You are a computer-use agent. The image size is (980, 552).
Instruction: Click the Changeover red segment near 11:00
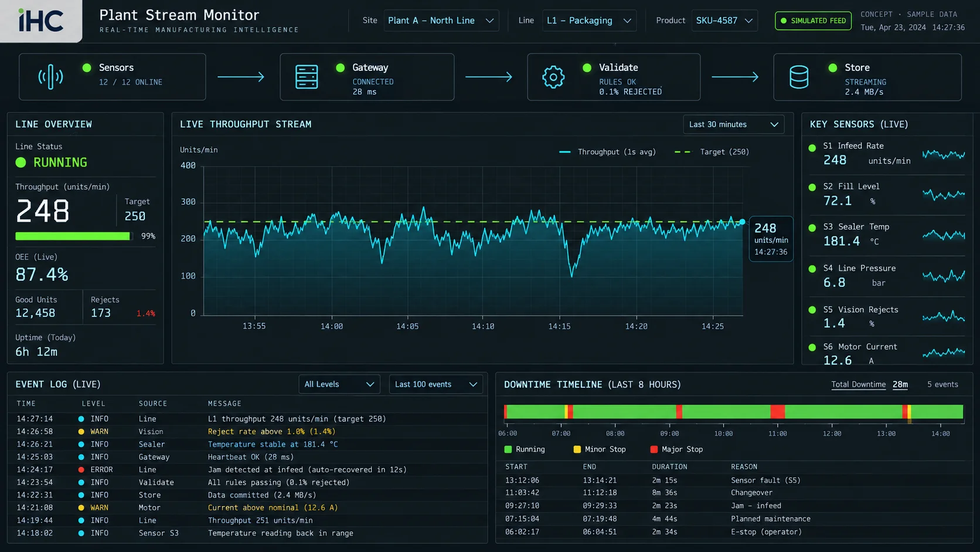tap(777, 411)
